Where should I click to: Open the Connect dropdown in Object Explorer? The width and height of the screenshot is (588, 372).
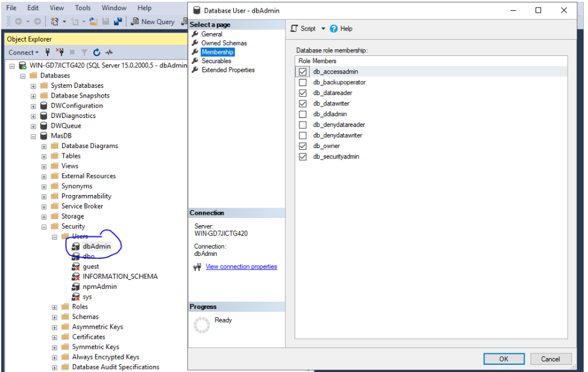pyautogui.click(x=23, y=52)
